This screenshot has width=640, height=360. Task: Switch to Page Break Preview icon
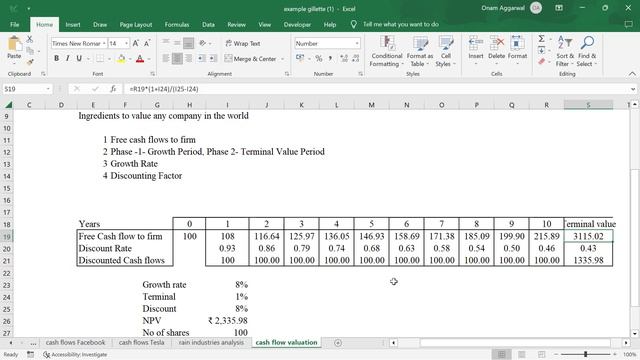tap(541, 354)
